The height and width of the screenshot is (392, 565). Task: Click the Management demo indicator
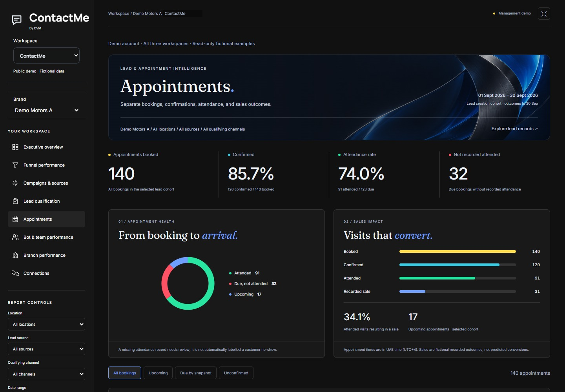coord(512,13)
